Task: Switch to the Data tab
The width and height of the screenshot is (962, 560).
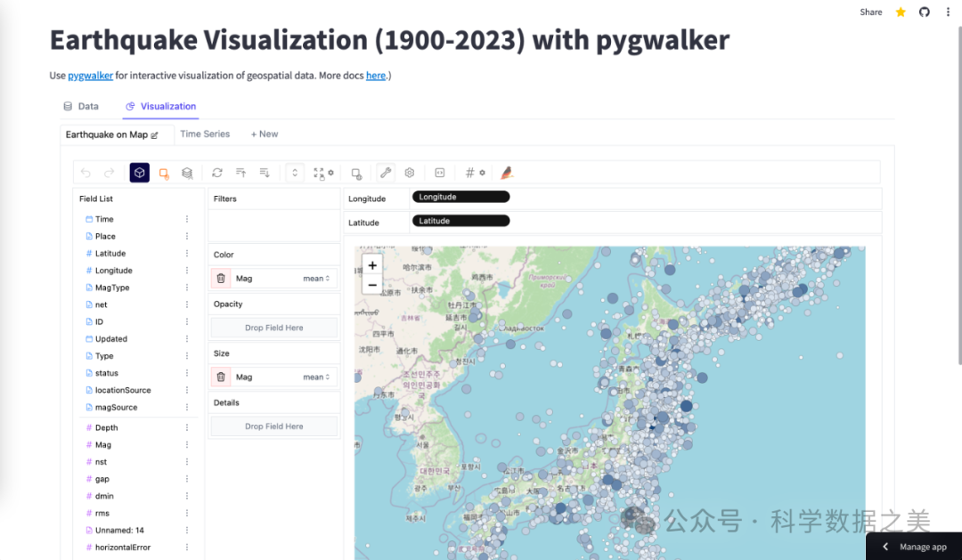Action: [80, 106]
